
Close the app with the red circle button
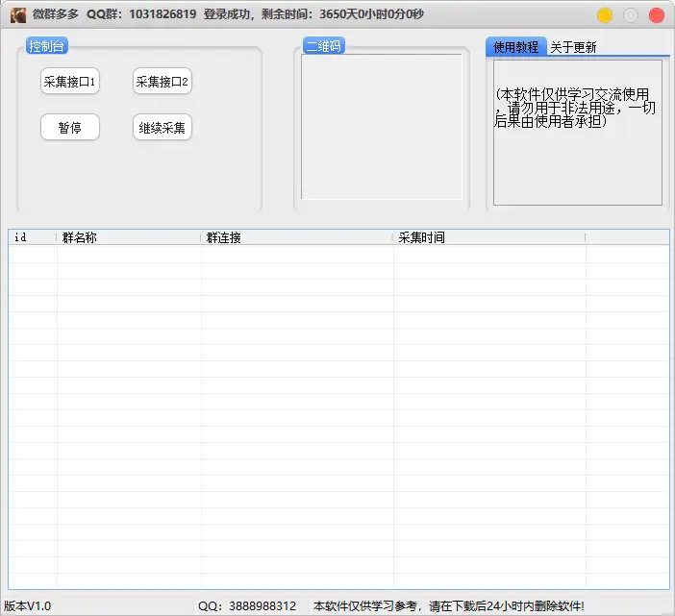[657, 15]
